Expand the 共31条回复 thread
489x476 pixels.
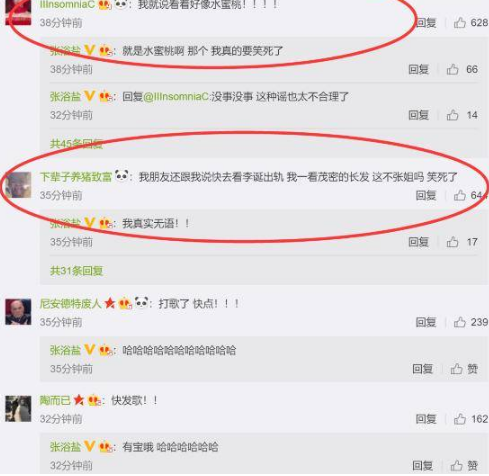(x=76, y=271)
